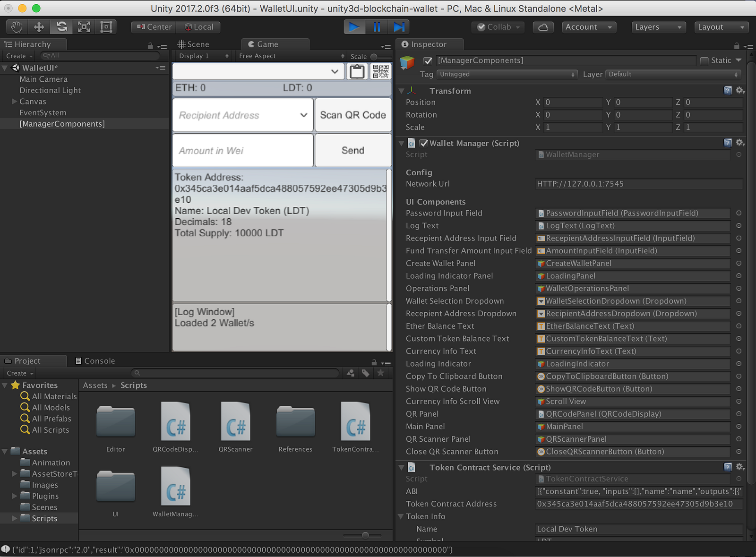Click the Amount in Wei input field

pyautogui.click(x=243, y=150)
